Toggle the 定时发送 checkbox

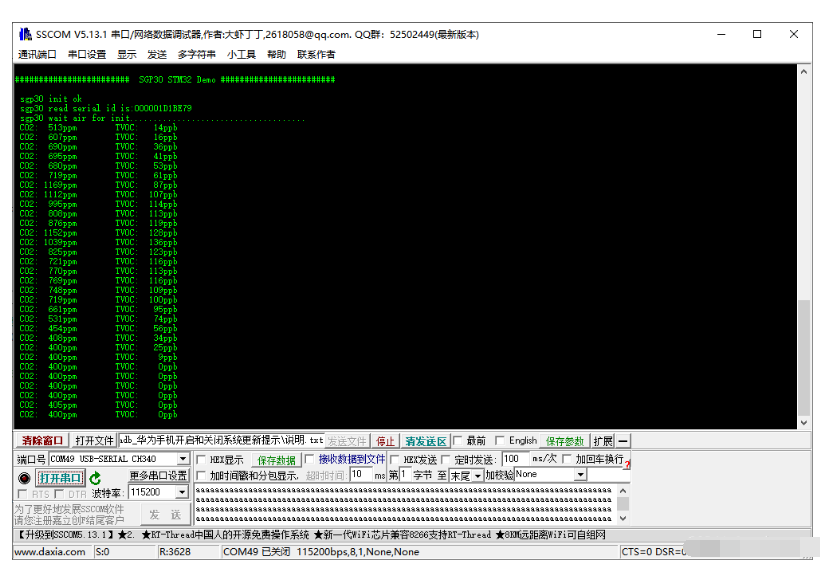(446, 459)
